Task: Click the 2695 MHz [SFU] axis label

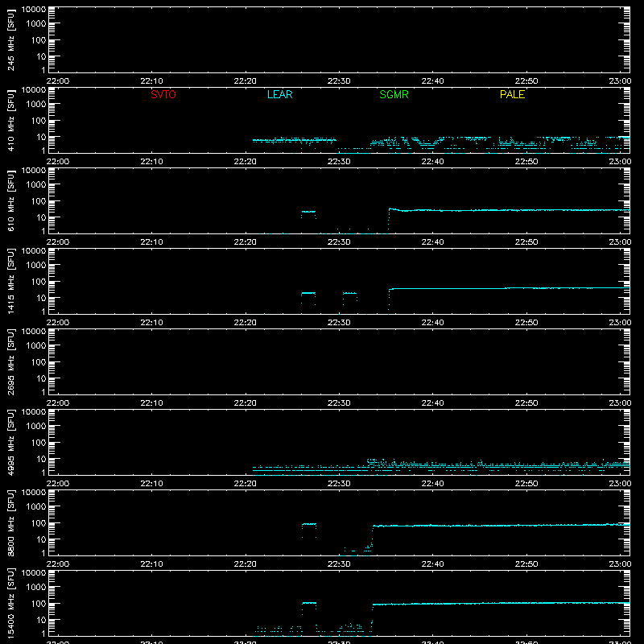Action: [x=10, y=362]
